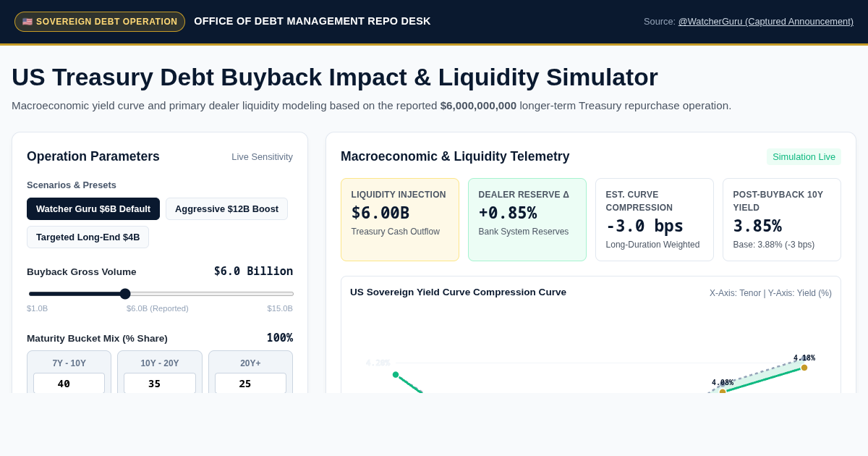The height and width of the screenshot is (456, 868).
Task: Click the X-Axis Tenor axis legend text
Action: pos(770,293)
